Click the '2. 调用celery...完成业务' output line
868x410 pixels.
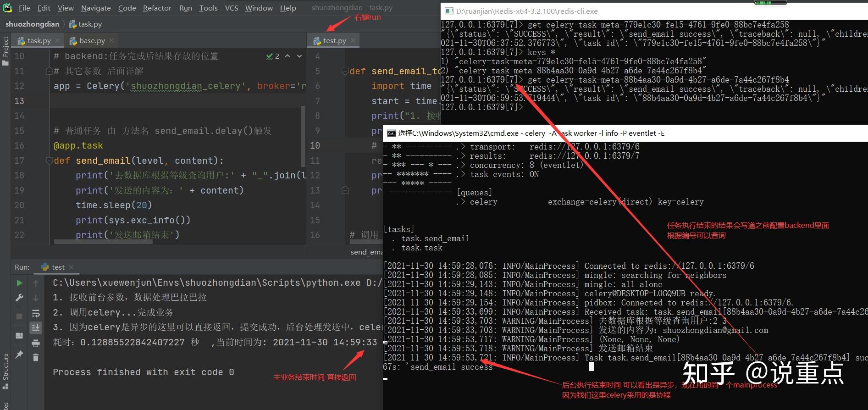tap(113, 313)
